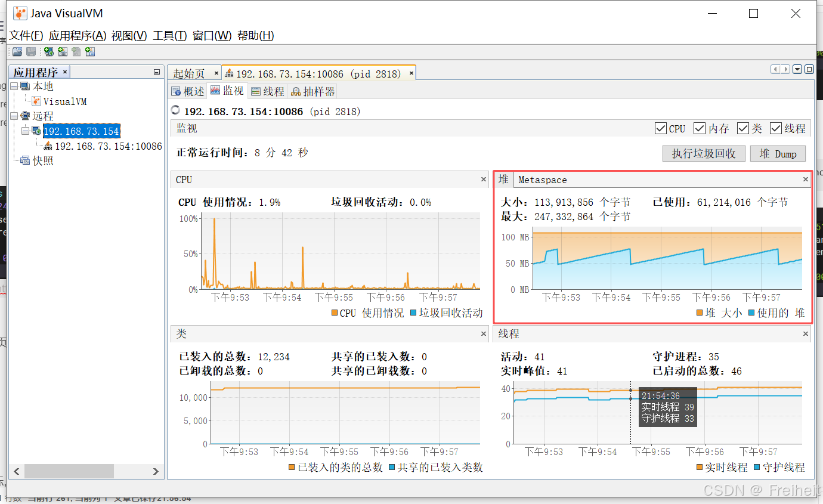Open the 工具(T) menu
This screenshot has height=504, width=823.
point(170,35)
